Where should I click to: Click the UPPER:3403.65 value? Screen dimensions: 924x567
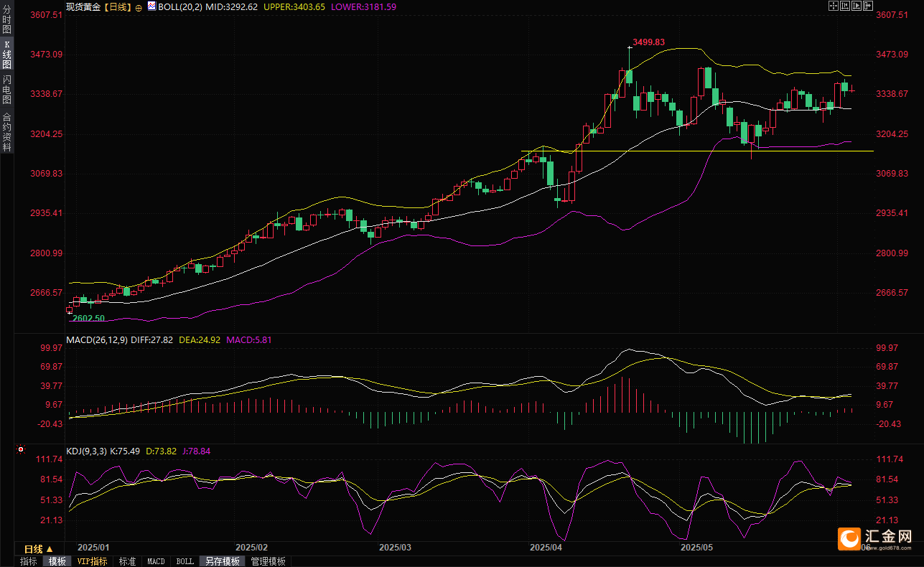tap(294, 6)
